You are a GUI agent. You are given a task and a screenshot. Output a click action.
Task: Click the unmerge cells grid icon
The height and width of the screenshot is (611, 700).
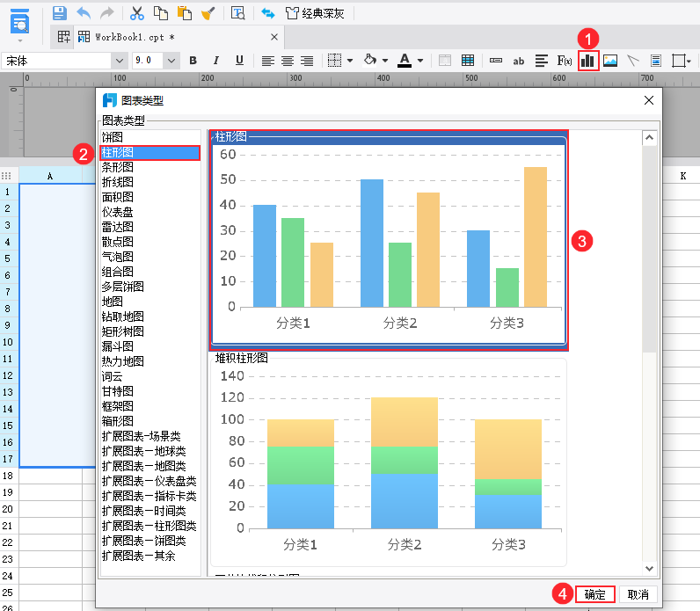coord(468,61)
